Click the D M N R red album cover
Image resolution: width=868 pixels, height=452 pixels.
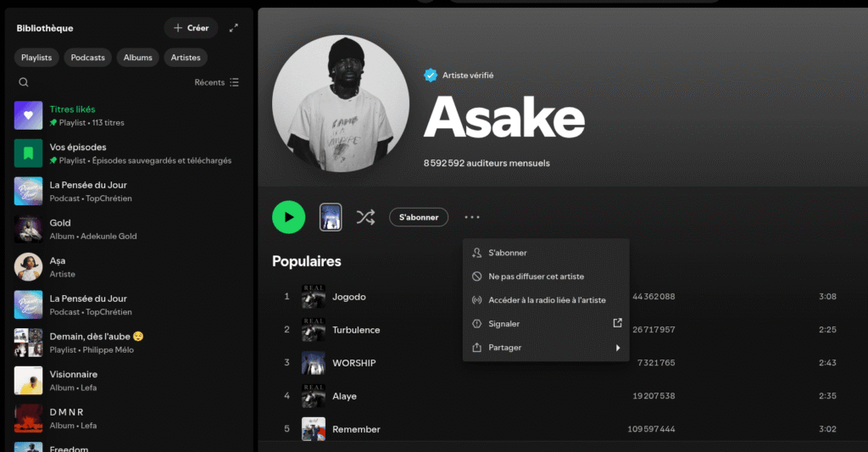coord(28,418)
